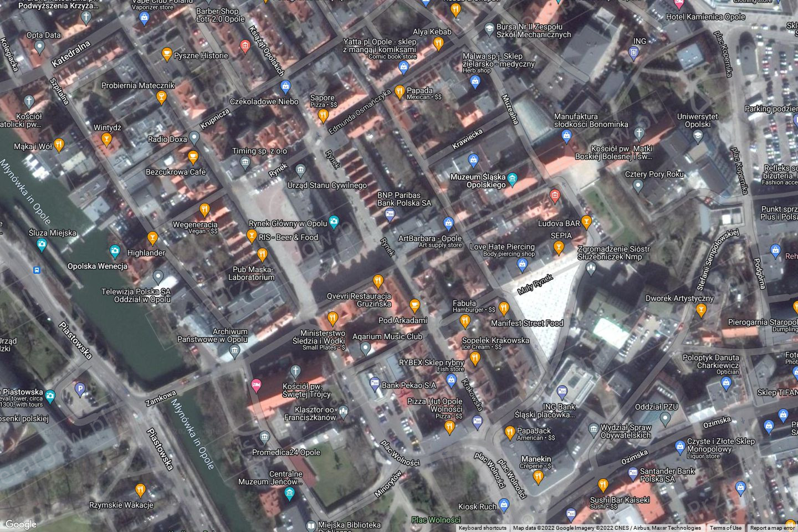Select the Papada Mexican restaurant pin

click(400, 93)
